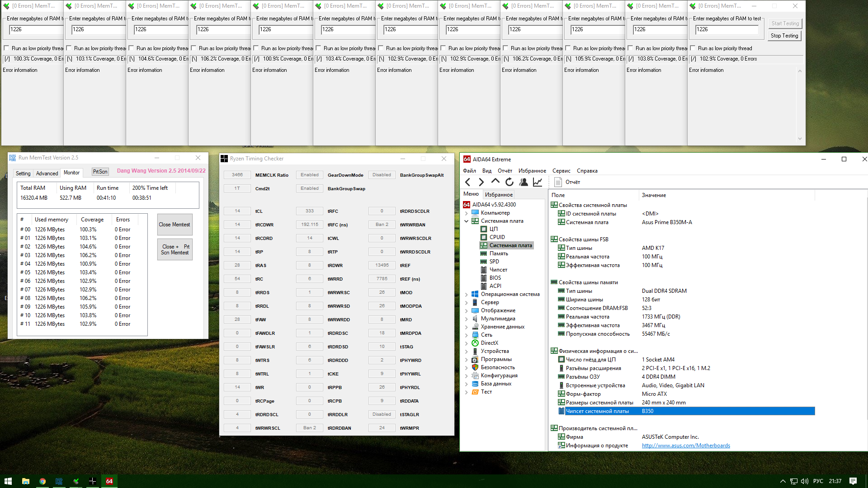Click the Отчёт report toolbar icon
This screenshot has height=488, width=868.
coord(558,182)
